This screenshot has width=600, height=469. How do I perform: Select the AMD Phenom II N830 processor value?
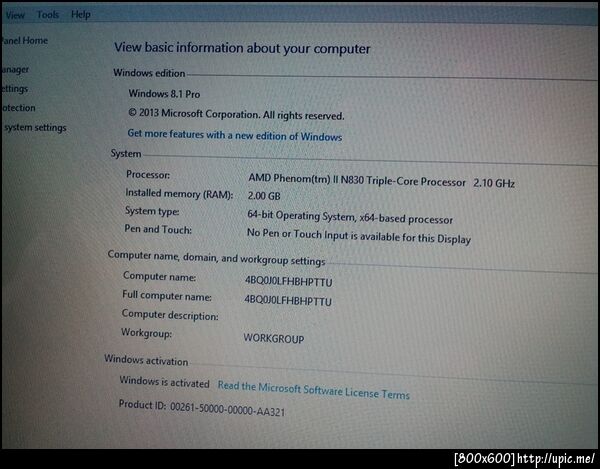(x=357, y=180)
